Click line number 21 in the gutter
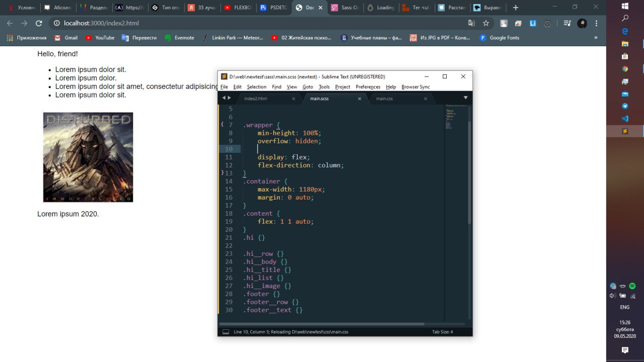The height and width of the screenshot is (362, 644). (229, 237)
